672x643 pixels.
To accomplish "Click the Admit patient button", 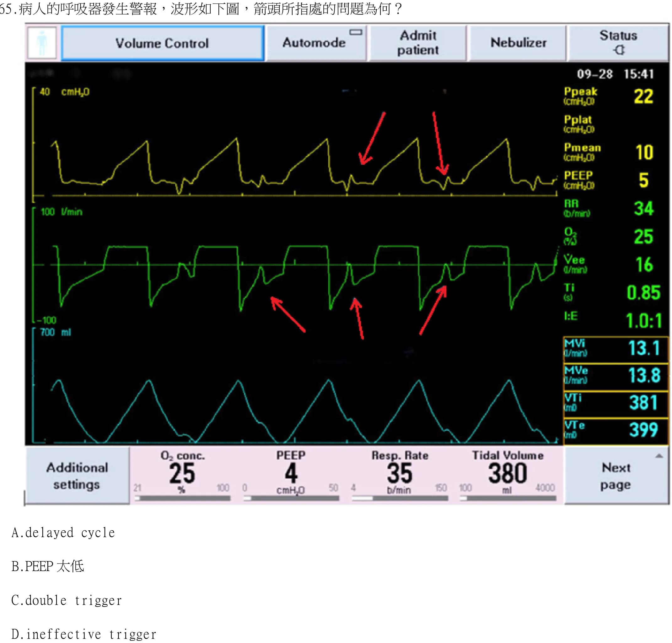I will pyautogui.click(x=417, y=43).
